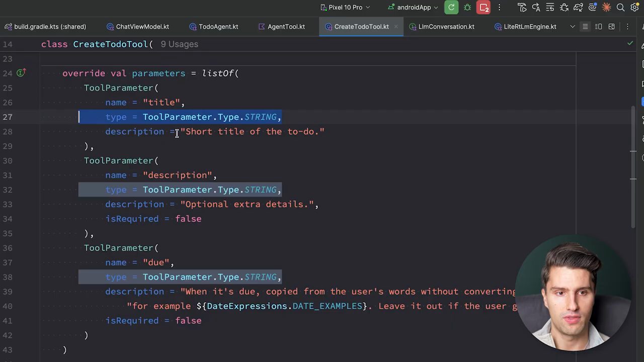Click the green rerun app button

[x=451, y=8]
